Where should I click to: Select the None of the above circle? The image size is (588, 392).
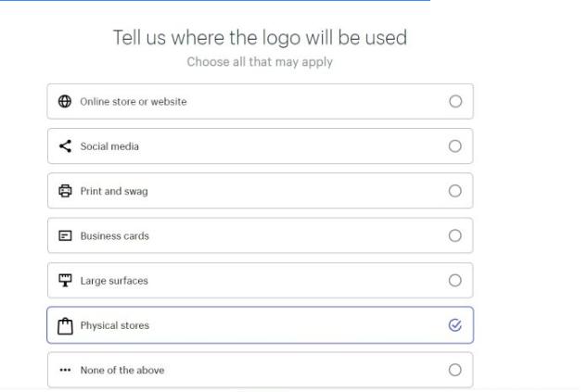click(x=454, y=371)
